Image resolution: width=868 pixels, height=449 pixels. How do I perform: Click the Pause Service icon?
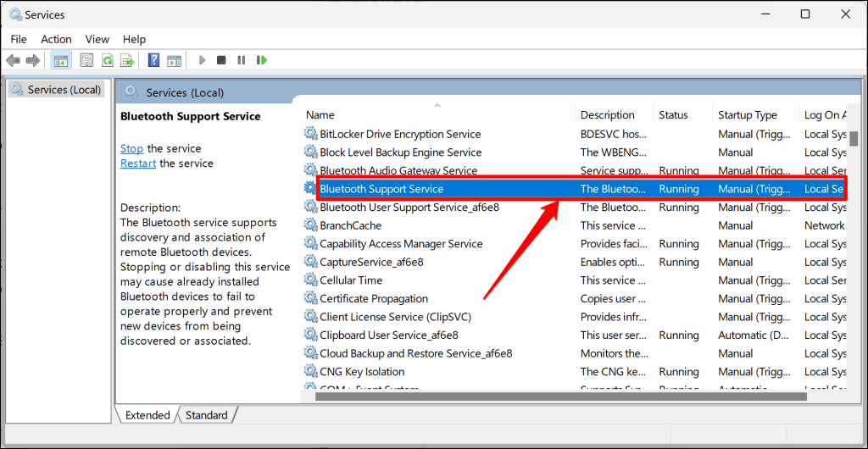[x=241, y=60]
